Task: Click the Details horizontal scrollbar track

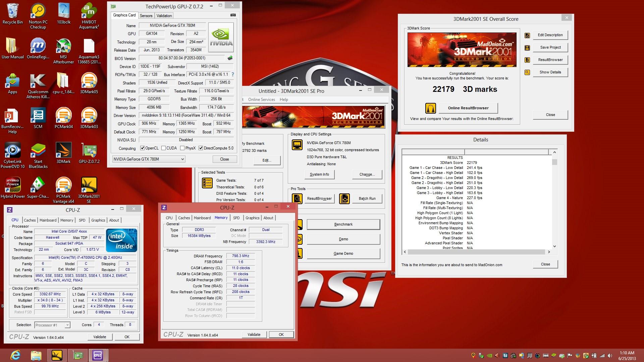Action: [477, 252]
